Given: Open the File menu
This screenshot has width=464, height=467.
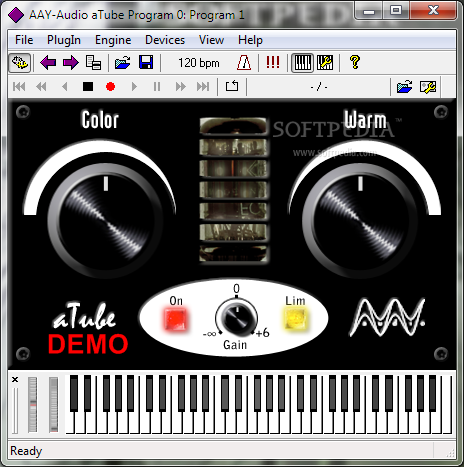Looking at the screenshot, I should pyautogui.click(x=24, y=40).
